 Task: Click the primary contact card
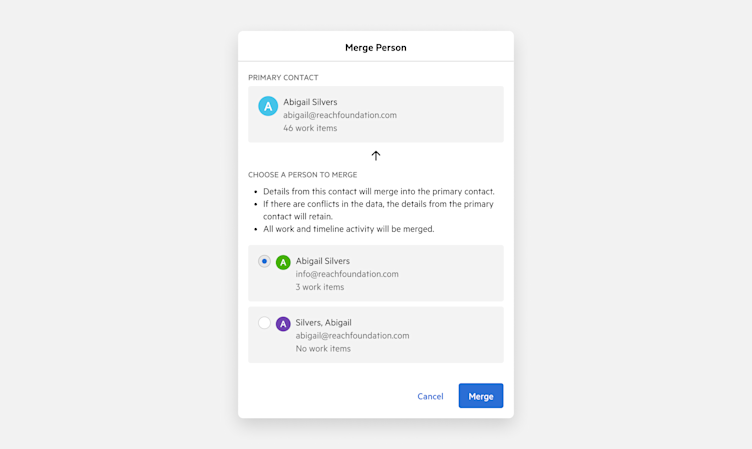376,114
